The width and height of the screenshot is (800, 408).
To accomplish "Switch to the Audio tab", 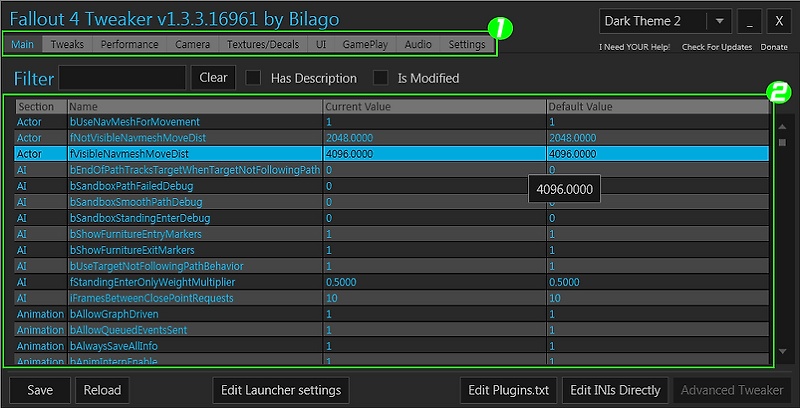I will 418,44.
